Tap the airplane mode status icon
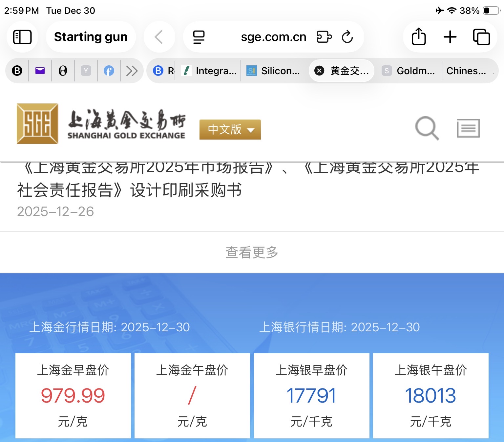The image size is (504, 442). point(440,11)
